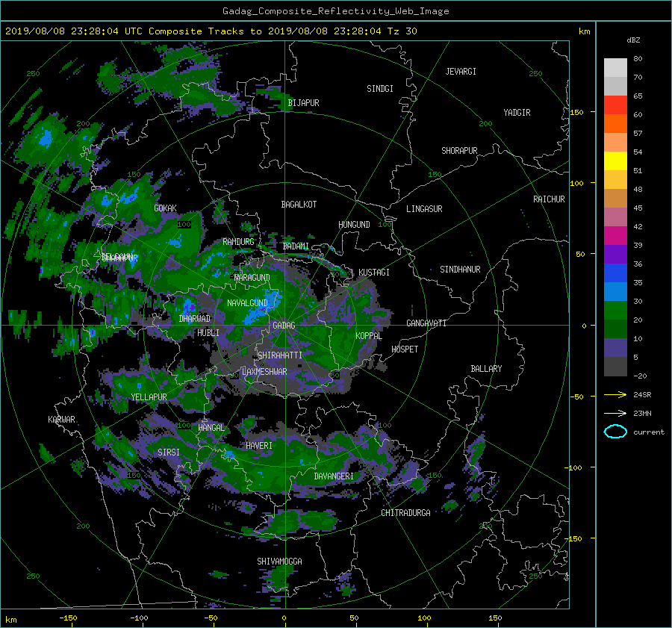Viewport: 672px width, 628px height.
Task: Click the KOPPAL city label
Action: 369,336
